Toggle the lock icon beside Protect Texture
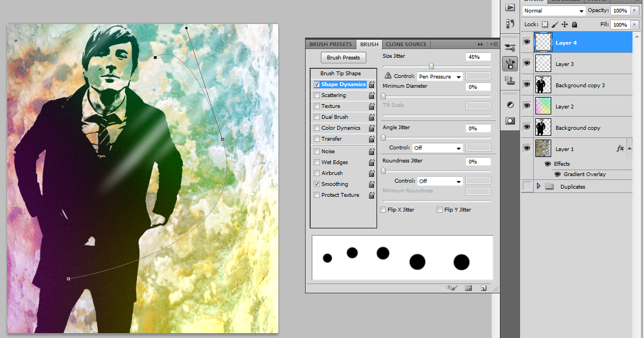This screenshot has width=644, height=338. pyautogui.click(x=372, y=195)
